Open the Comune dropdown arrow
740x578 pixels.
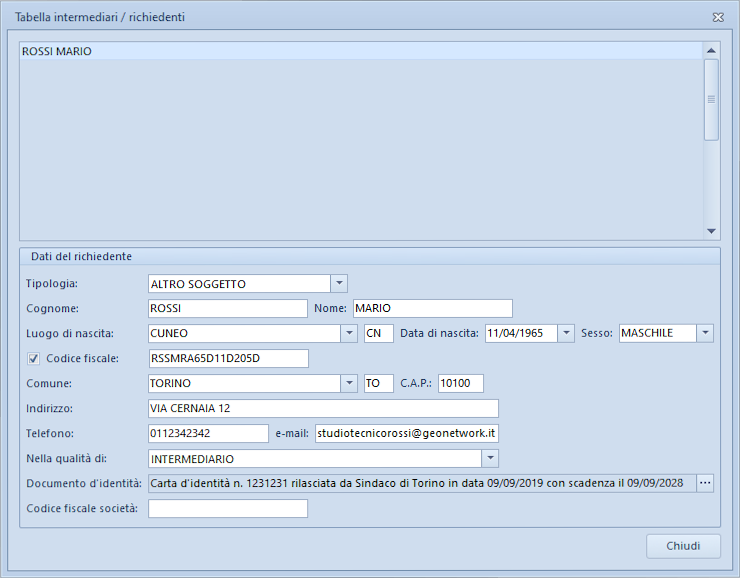[x=349, y=383]
